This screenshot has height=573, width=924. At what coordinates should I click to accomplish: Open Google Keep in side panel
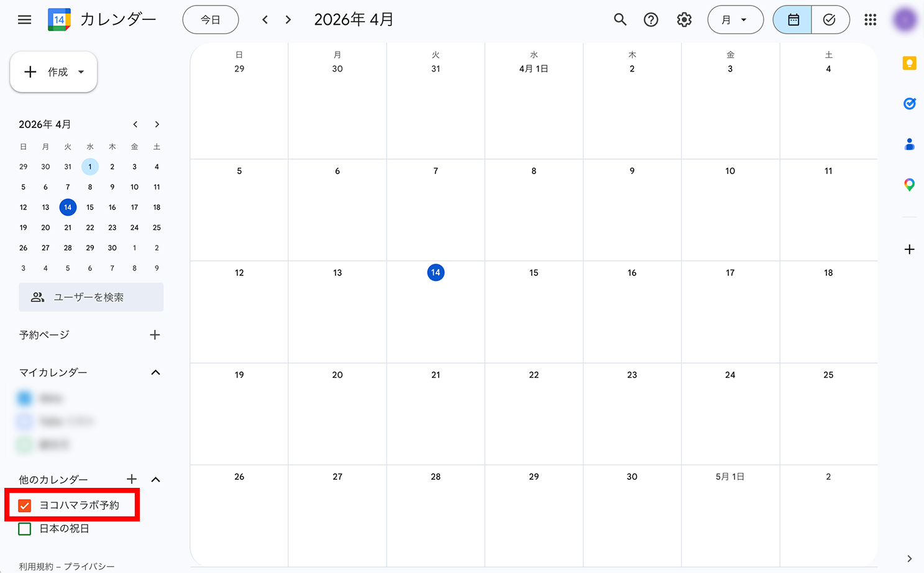[x=909, y=63]
